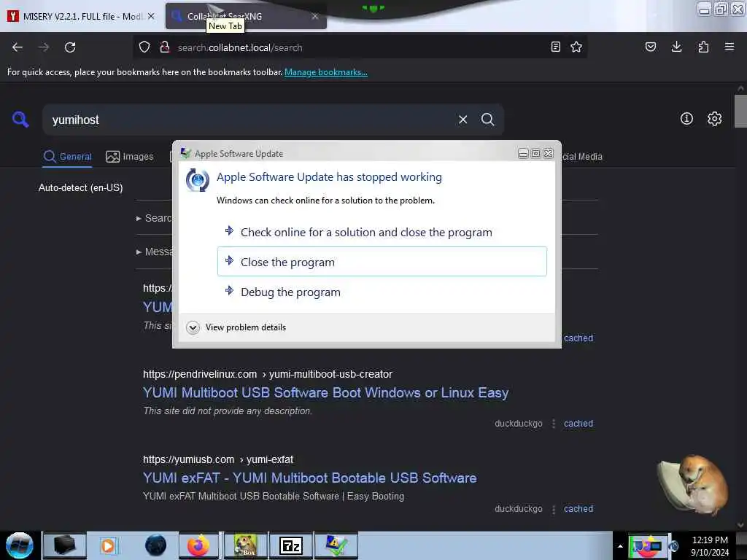Open cached link for first result
Screen dimensions: 747x560
tap(578, 338)
